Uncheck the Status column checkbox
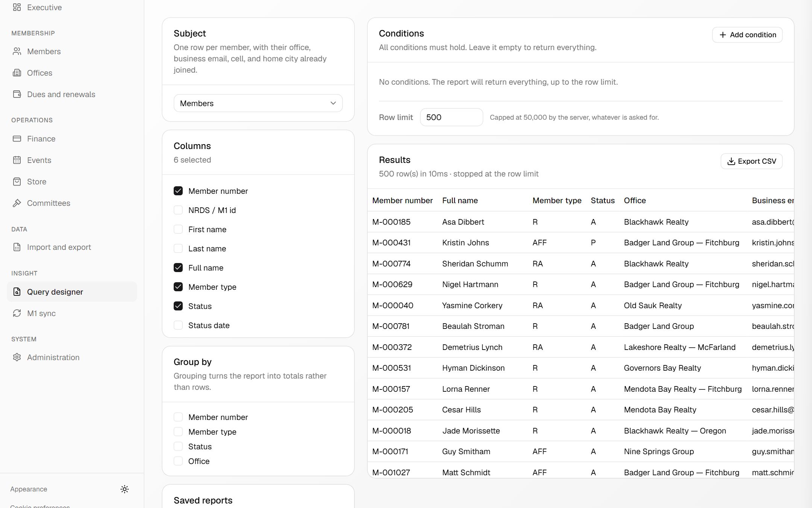Image resolution: width=812 pixels, height=508 pixels. (178, 306)
